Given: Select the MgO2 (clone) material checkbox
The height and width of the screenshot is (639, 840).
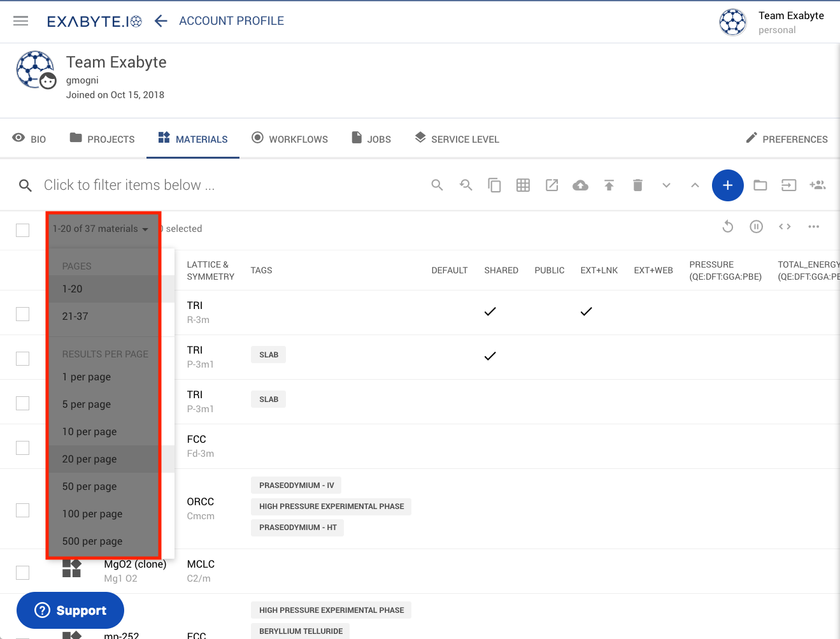Looking at the screenshot, I should (x=22, y=572).
